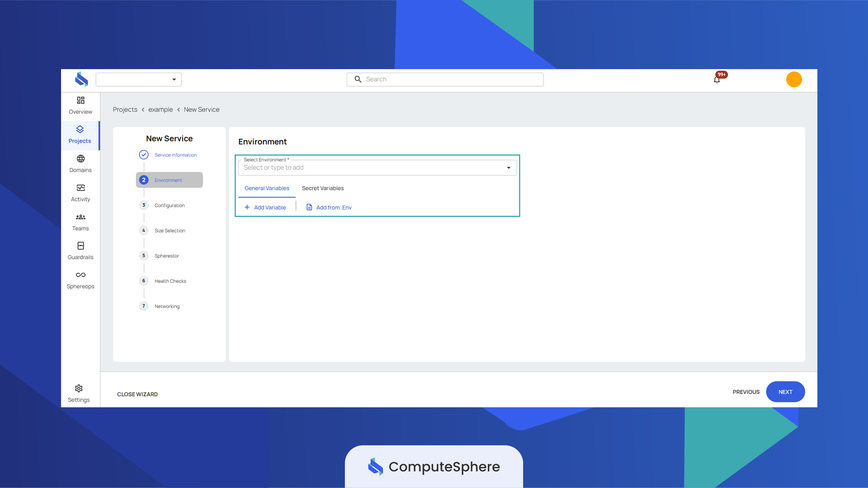
Task: Open the orange user avatar menu
Action: click(x=794, y=80)
